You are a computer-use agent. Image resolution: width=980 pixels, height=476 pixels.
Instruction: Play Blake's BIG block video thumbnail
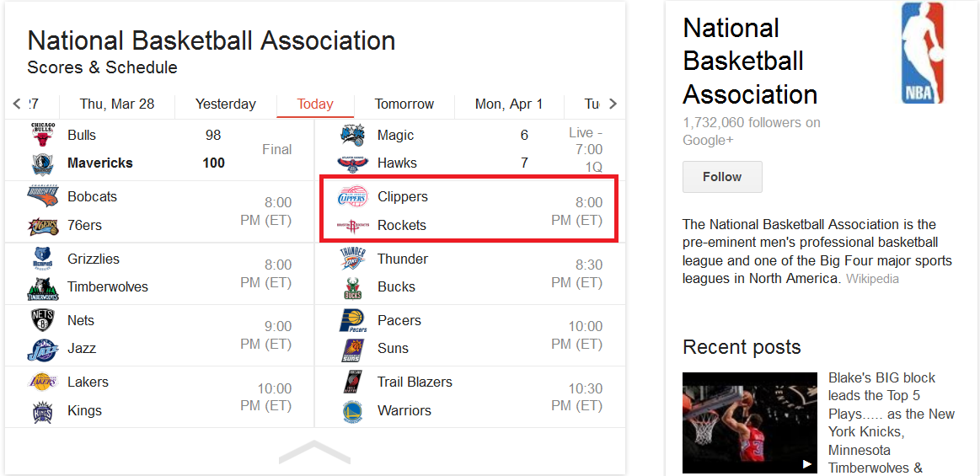(749, 422)
